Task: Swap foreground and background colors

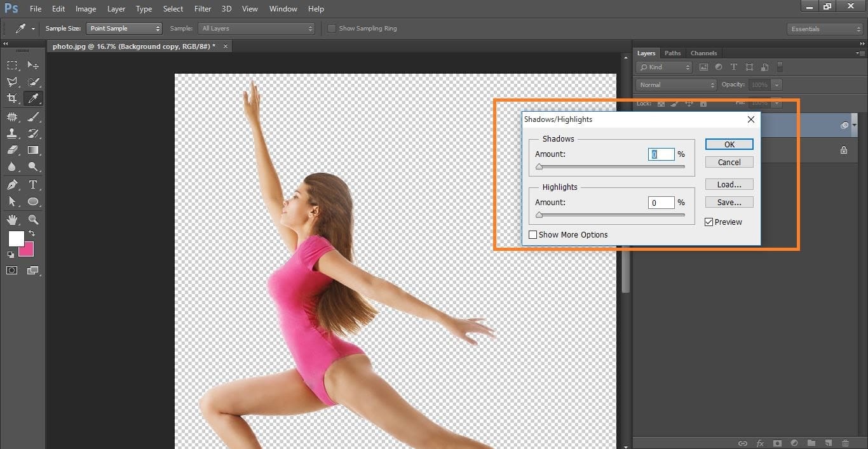Action: pos(32,234)
